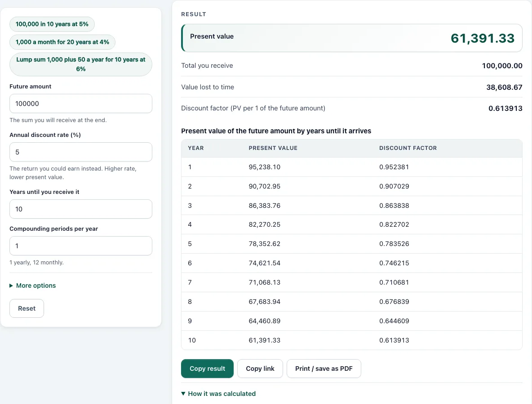
Task: Click the year 1 present value cell
Action: 265,167
